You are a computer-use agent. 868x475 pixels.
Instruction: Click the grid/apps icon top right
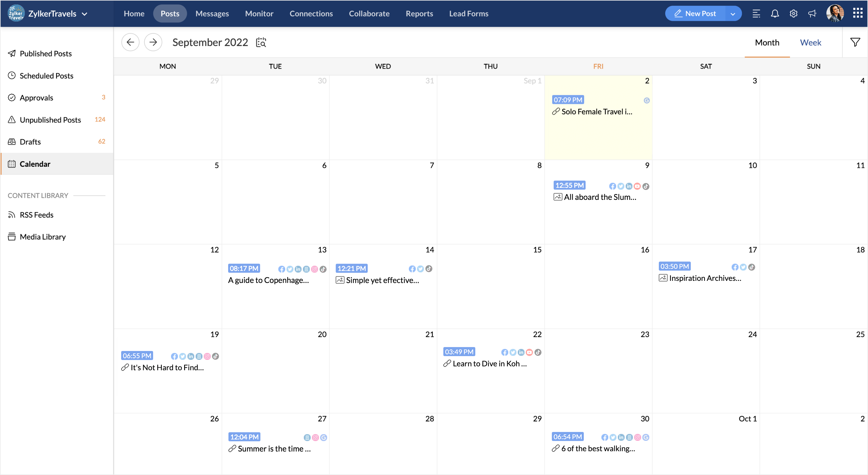click(857, 13)
